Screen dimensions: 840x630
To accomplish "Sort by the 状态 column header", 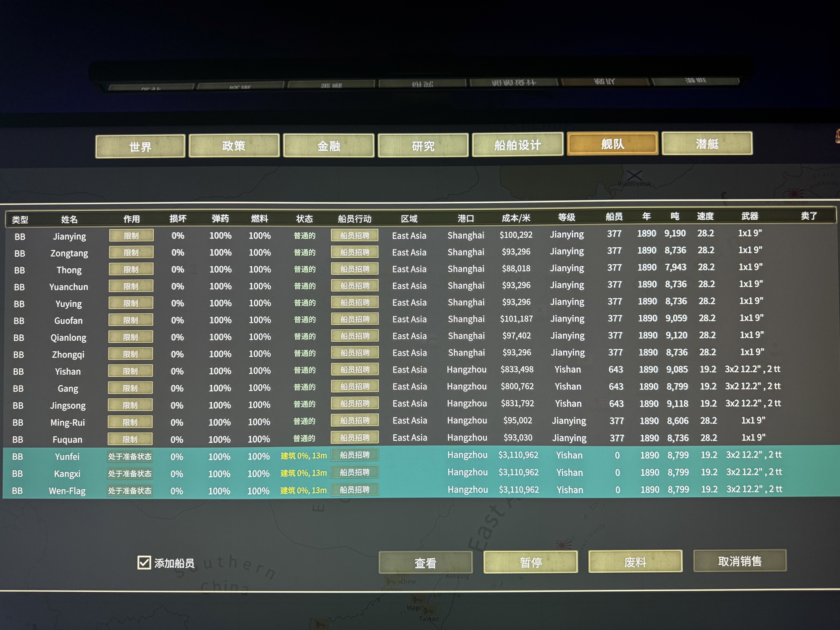I will [304, 218].
